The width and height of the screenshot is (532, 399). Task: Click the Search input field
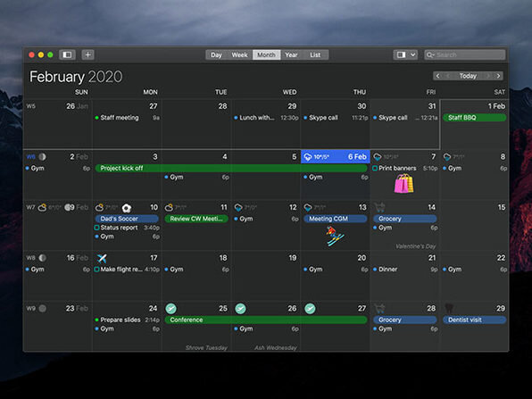tap(465, 54)
